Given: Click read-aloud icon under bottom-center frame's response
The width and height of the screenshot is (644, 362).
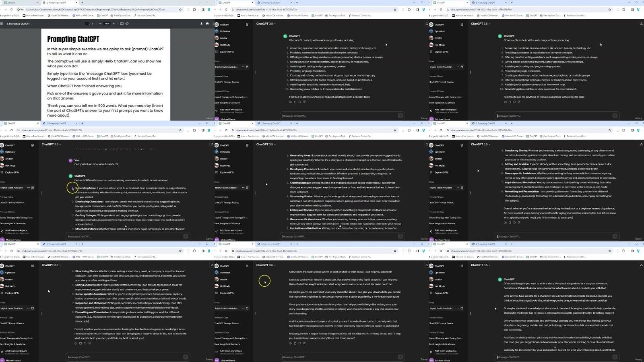Looking at the screenshot, I should tap(291, 343).
